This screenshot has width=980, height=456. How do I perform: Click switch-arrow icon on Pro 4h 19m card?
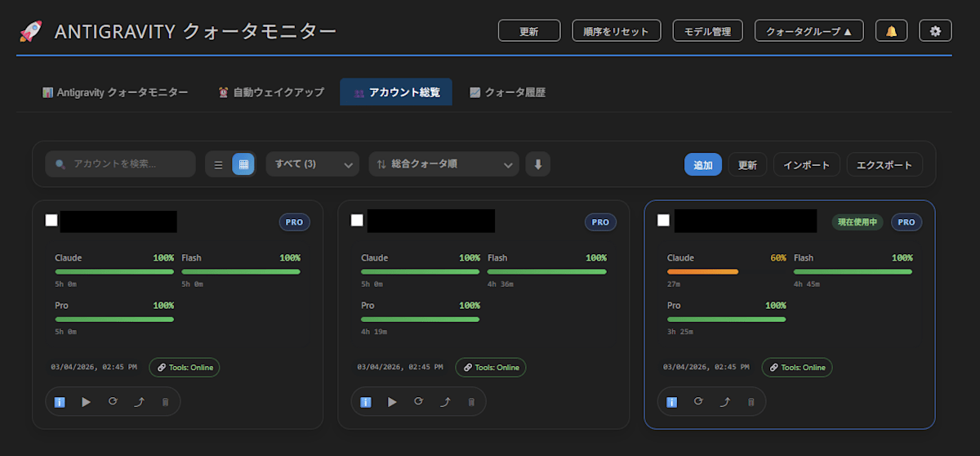pos(445,402)
